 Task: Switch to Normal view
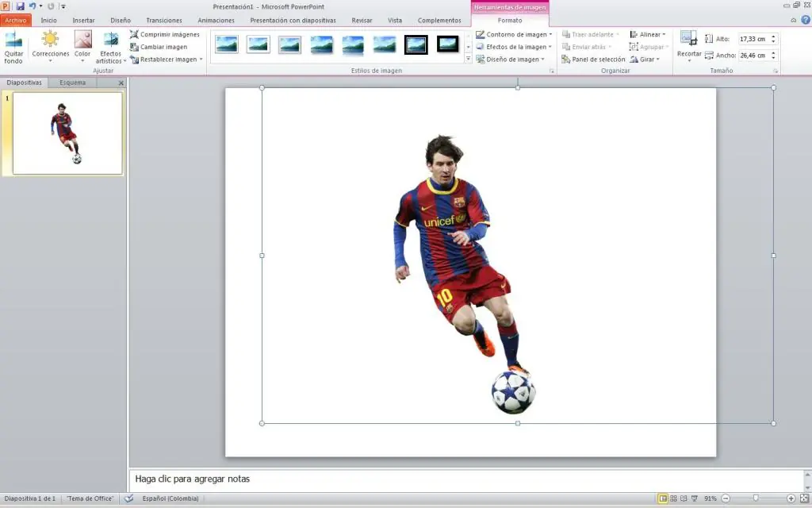662,498
